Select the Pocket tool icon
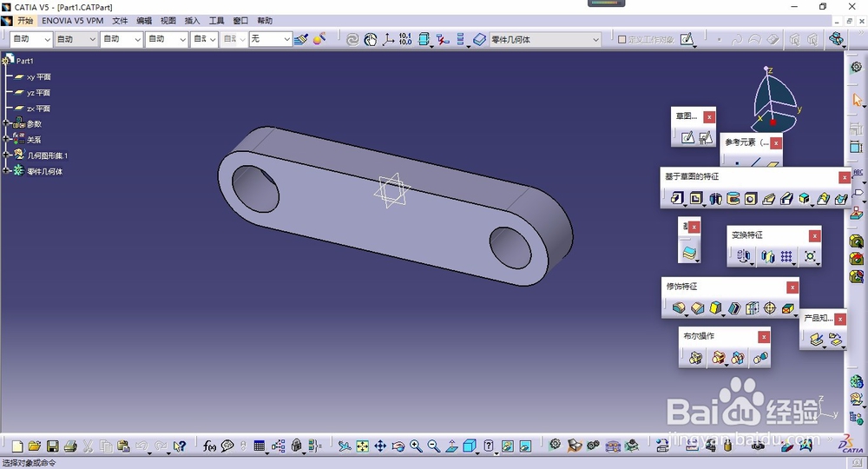868x469 pixels. pos(696,198)
